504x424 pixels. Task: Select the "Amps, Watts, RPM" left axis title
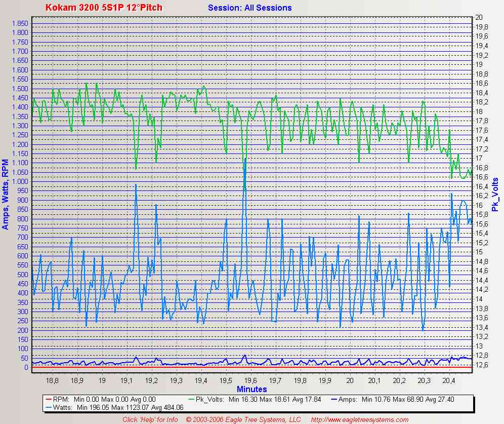click(x=5, y=195)
